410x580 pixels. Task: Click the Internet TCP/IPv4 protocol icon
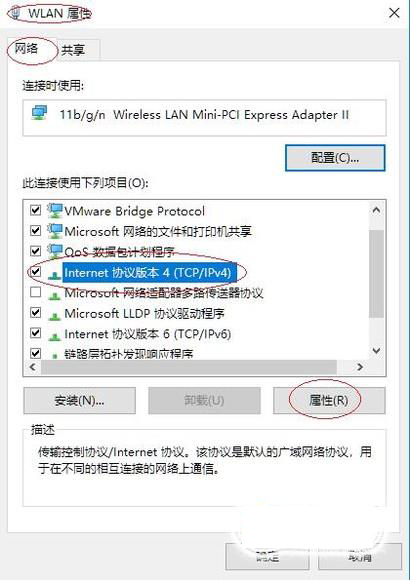click(x=55, y=274)
